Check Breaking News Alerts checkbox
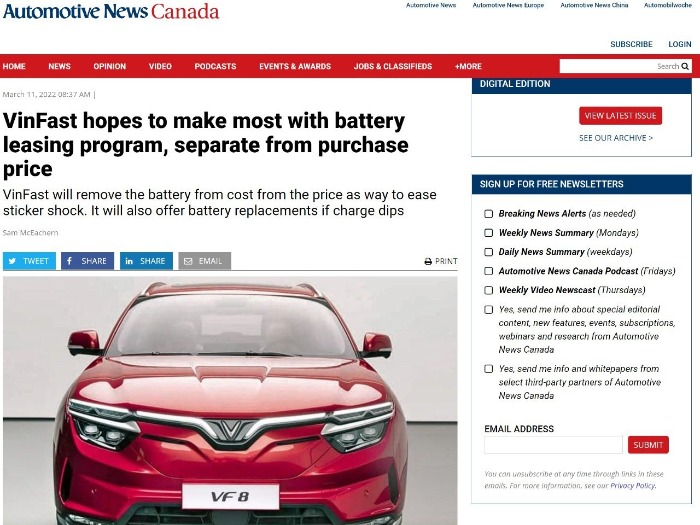Image resolution: width=700 pixels, height=525 pixels. point(489,214)
